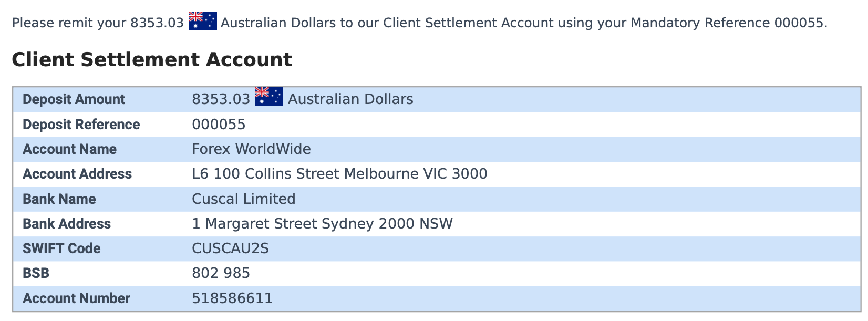Click the Collins Street account address
Screen dimensions: 868x321
pos(339,174)
